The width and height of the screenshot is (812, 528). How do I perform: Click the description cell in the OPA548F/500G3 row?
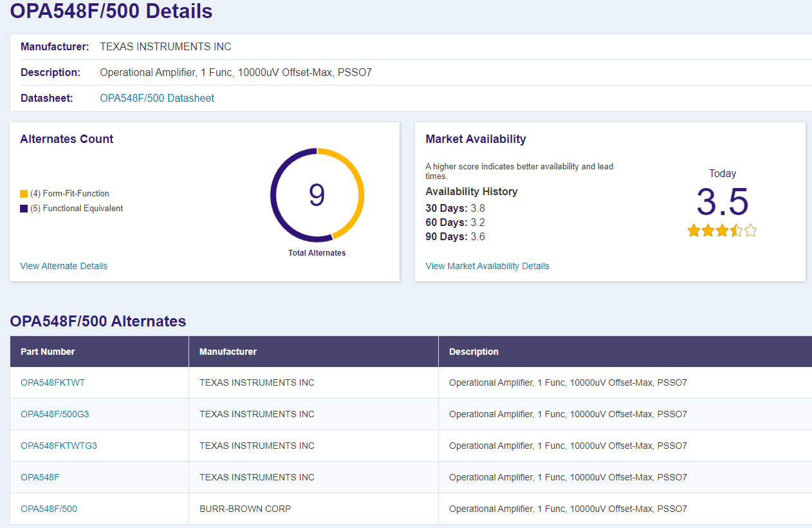(625, 414)
